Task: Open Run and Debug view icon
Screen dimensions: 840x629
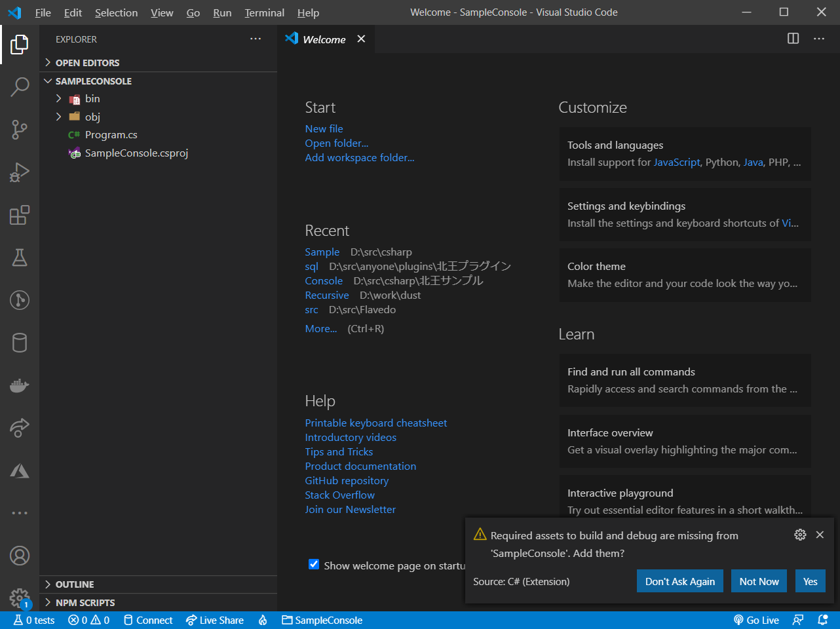Action: click(x=20, y=172)
